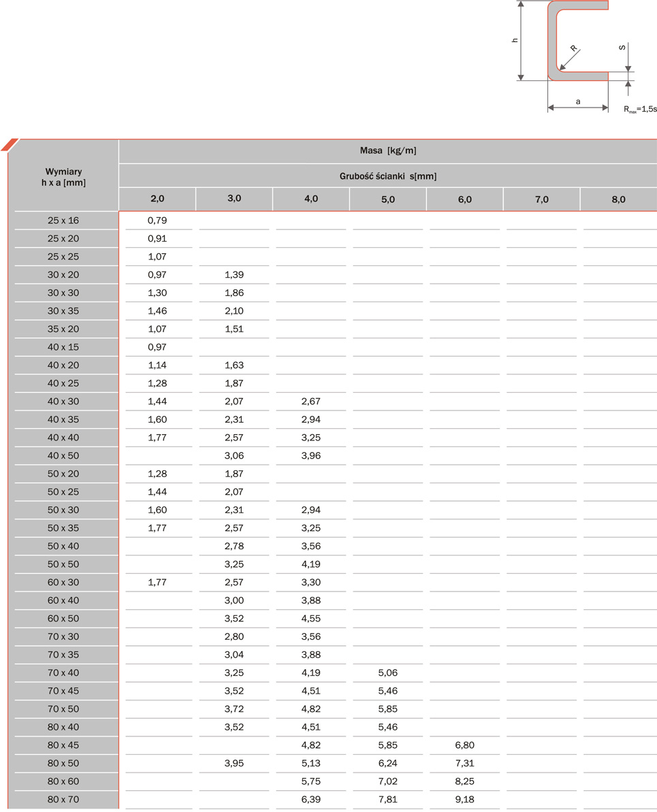Viewport: 657px width, 812px height.
Task: Click the 35 x 20 row label
Action: point(63,329)
